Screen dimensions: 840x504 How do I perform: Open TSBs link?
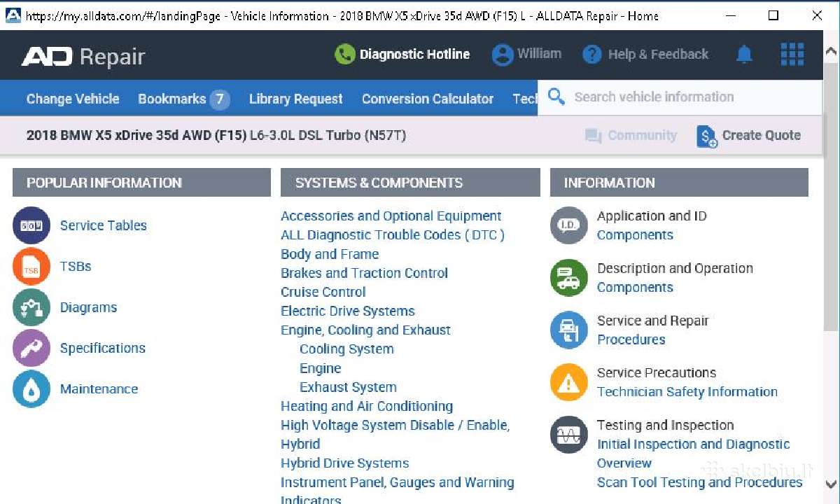76,266
